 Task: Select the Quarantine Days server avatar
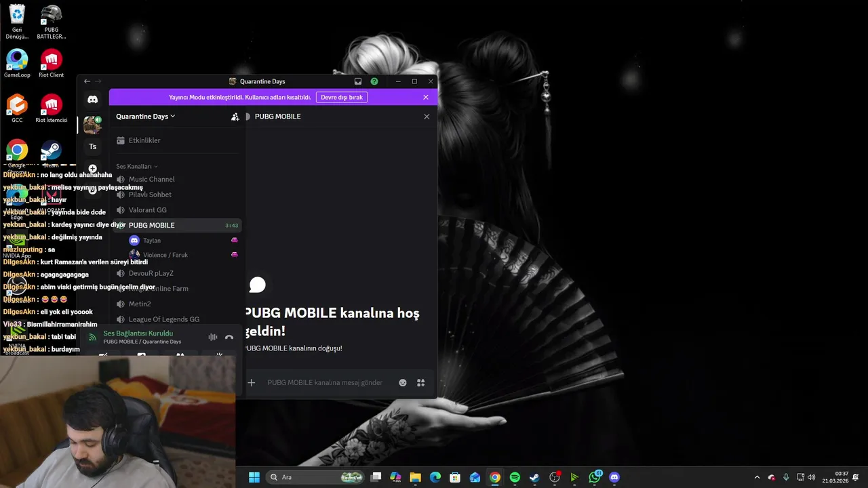pyautogui.click(x=92, y=125)
